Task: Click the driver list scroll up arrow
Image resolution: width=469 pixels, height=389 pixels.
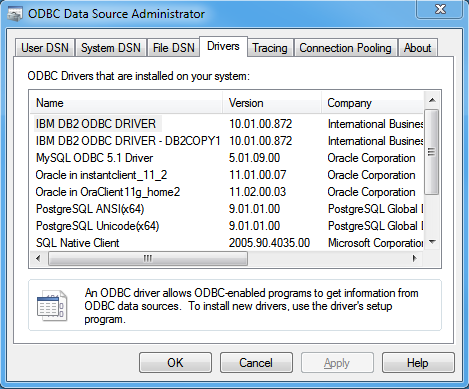Action: [432, 100]
